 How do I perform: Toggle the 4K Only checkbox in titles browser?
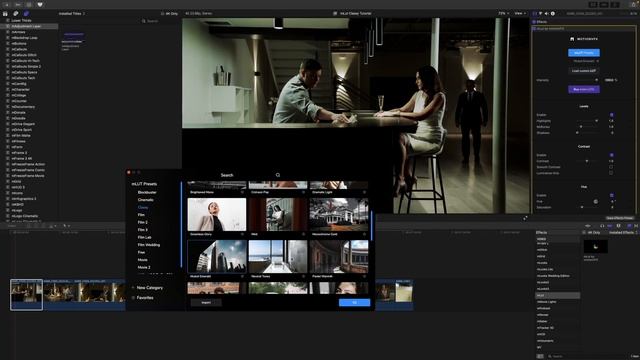pyautogui.click(x=162, y=13)
